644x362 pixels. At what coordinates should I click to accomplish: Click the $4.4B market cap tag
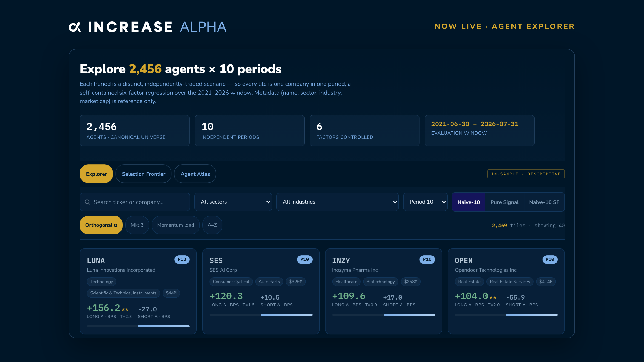[546, 282]
